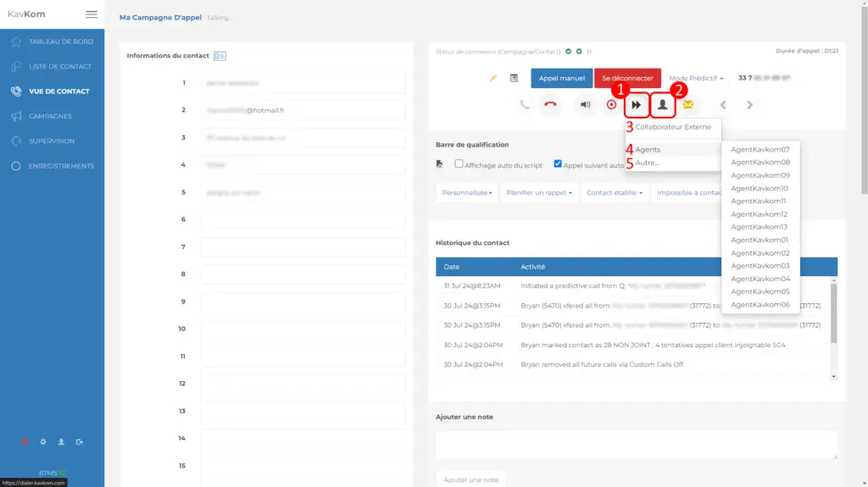
Task: Expand the Personnalisée dropdown
Action: [x=466, y=193]
